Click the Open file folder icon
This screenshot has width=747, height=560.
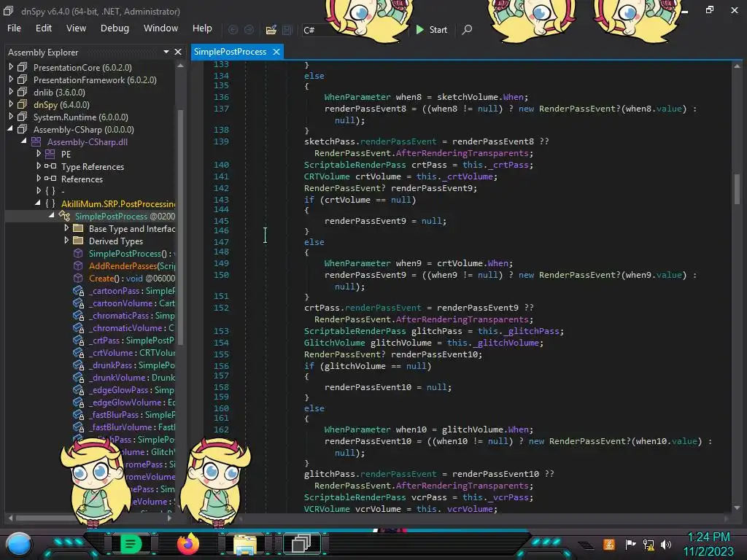(x=271, y=30)
